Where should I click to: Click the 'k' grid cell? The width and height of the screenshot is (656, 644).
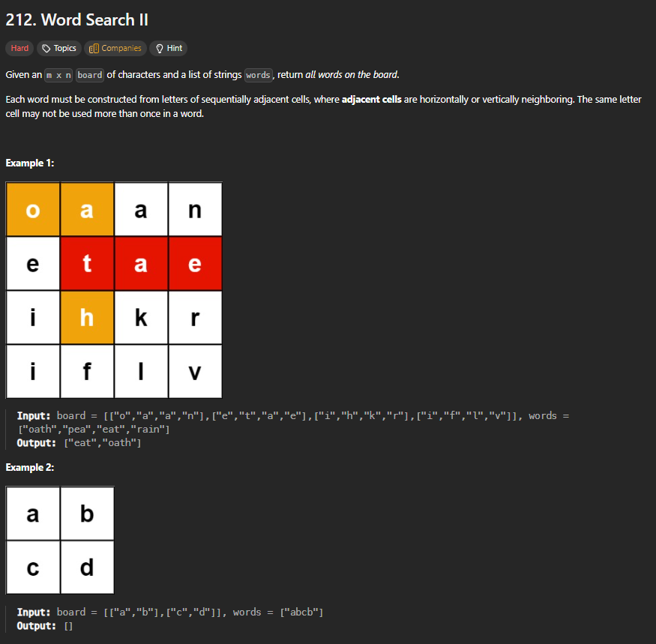click(x=141, y=317)
